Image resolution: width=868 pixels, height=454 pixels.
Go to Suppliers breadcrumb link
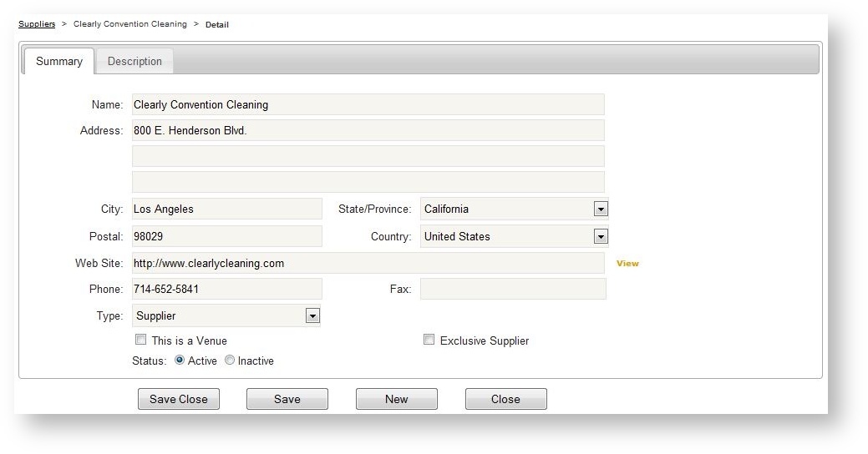click(37, 24)
